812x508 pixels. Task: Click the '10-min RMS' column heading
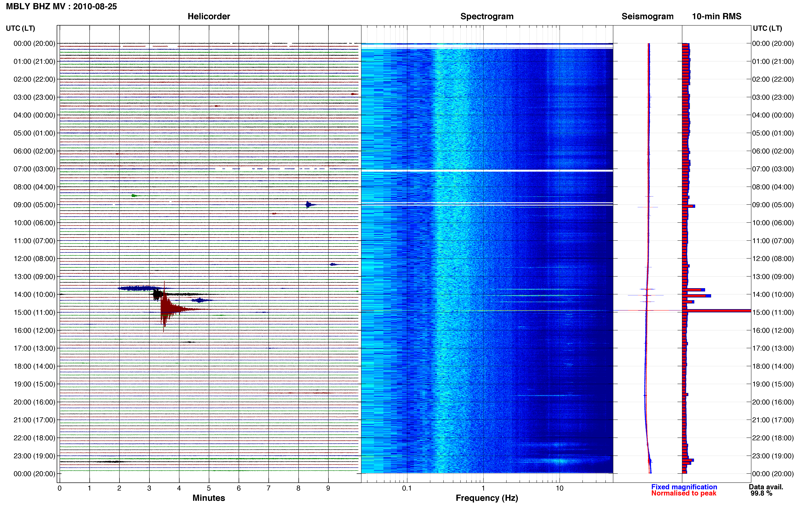coord(717,16)
